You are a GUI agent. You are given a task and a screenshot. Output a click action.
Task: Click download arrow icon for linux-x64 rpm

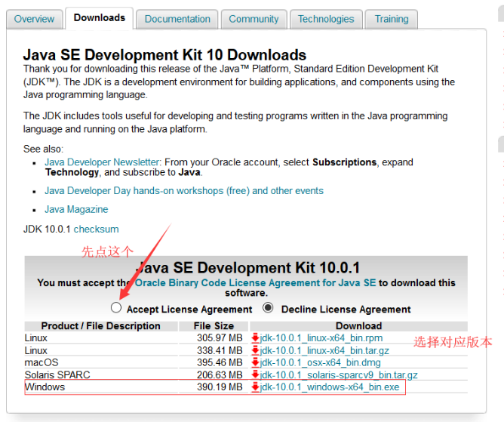255,337
